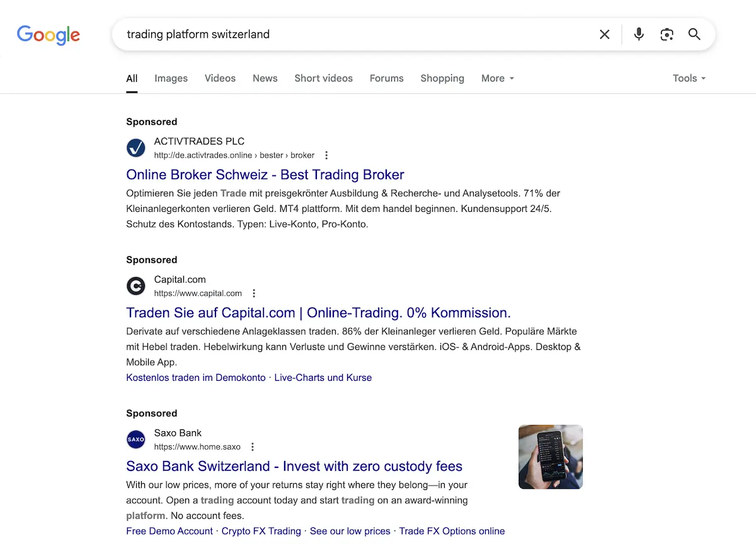Click the de.activtrades.online URL text
Image resolution: width=756 pixels, height=553 pixels.
pyautogui.click(x=234, y=155)
